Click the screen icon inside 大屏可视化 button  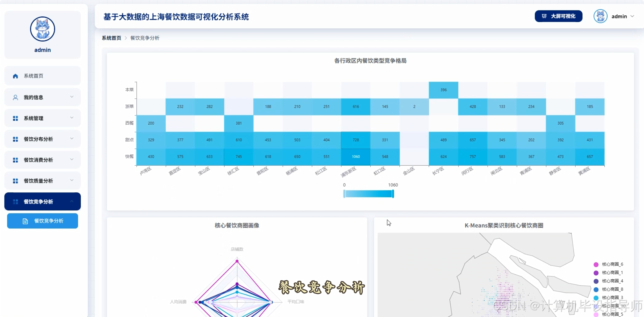[544, 16]
